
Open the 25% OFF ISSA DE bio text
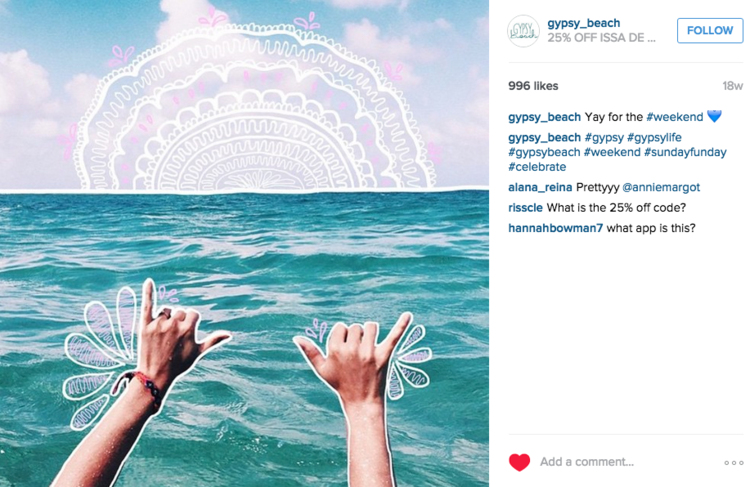[x=601, y=38]
